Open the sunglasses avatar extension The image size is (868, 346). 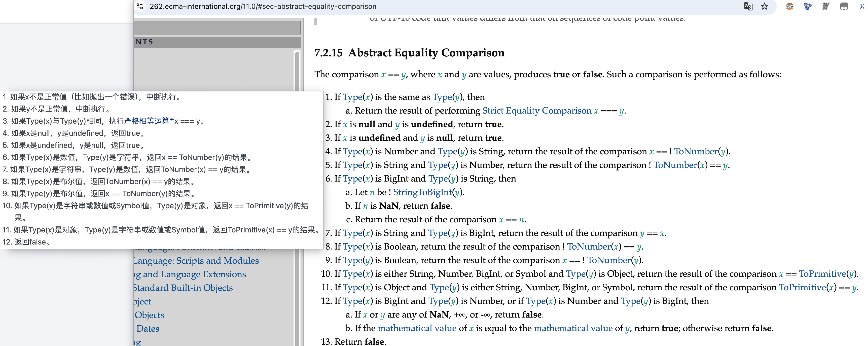(789, 6)
